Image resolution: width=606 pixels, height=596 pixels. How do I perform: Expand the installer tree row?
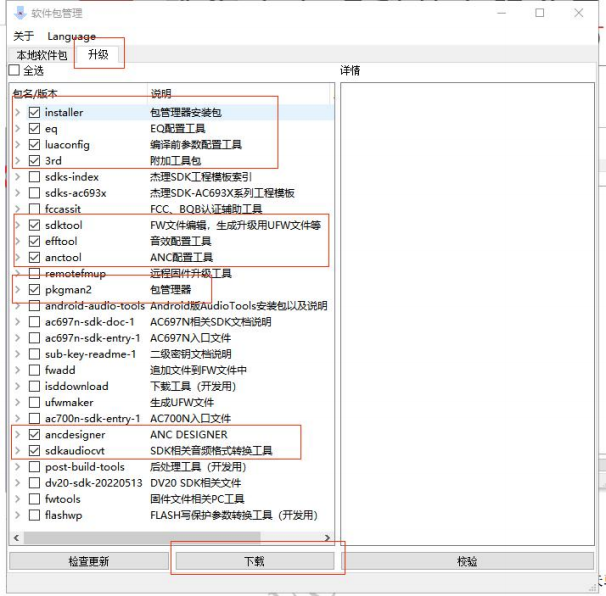click(17, 112)
